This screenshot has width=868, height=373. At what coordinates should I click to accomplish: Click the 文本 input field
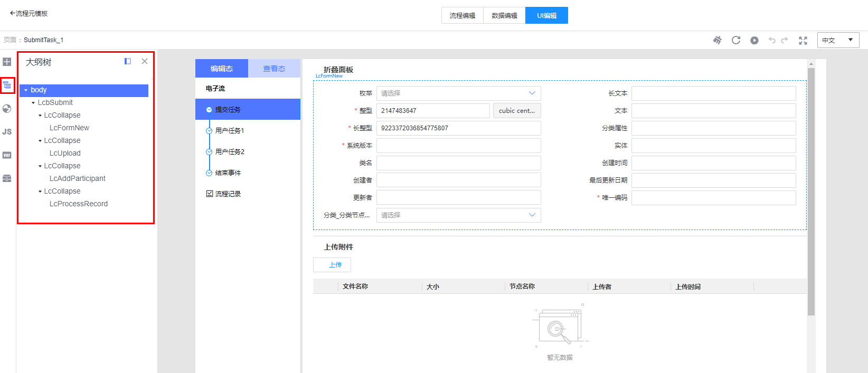pos(714,111)
